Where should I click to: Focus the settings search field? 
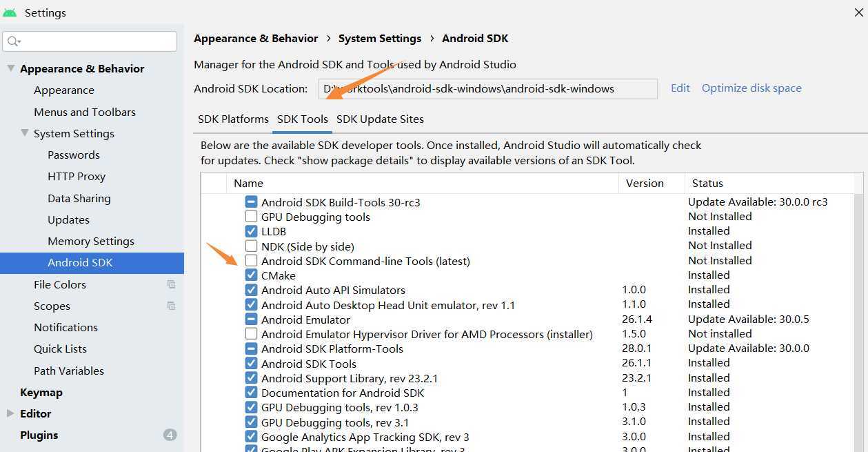click(x=90, y=41)
